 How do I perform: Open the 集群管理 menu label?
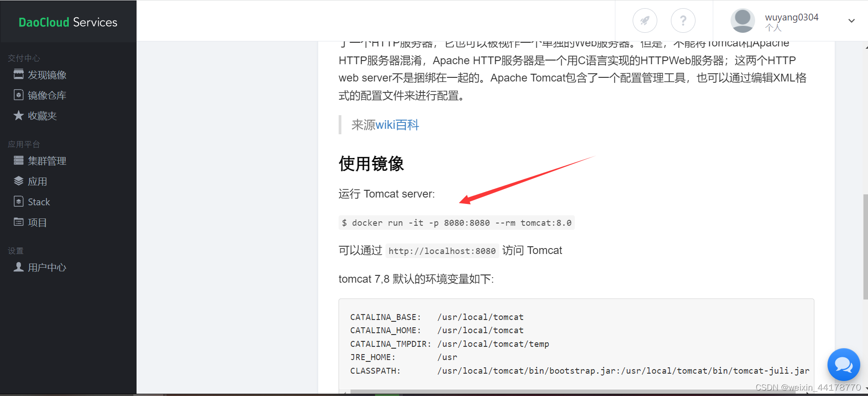(x=47, y=161)
